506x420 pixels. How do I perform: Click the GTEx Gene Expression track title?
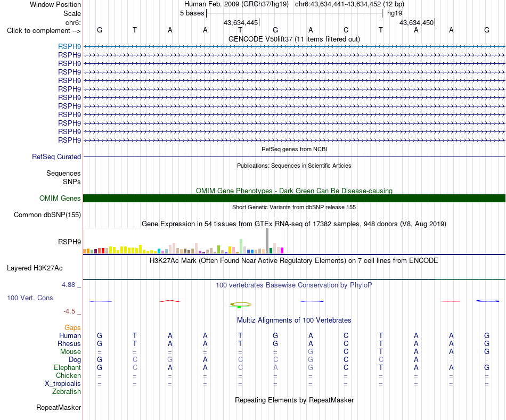(294, 224)
